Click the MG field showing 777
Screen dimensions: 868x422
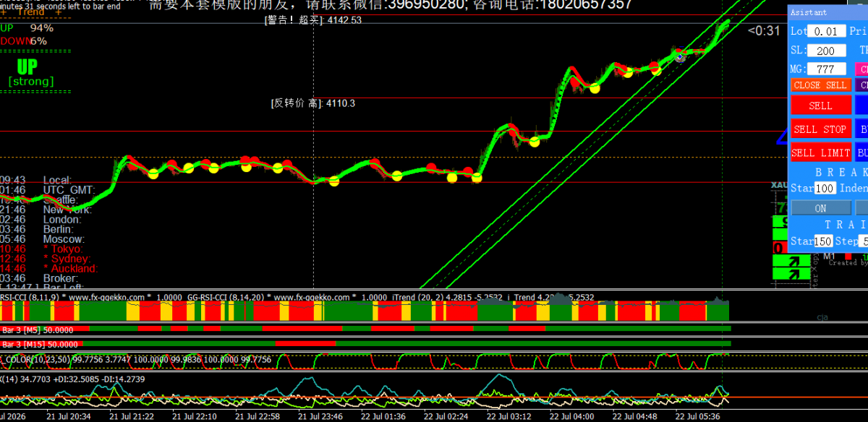click(826, 69)
